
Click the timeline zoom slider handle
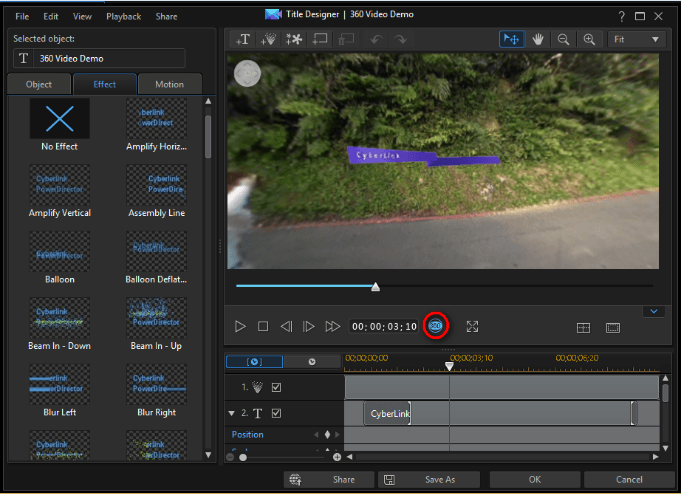tap(243, 457)
